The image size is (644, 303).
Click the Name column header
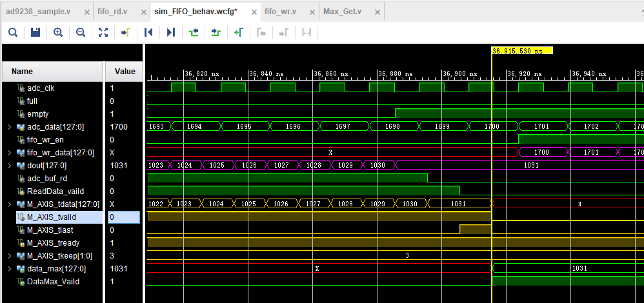point(52,72)
